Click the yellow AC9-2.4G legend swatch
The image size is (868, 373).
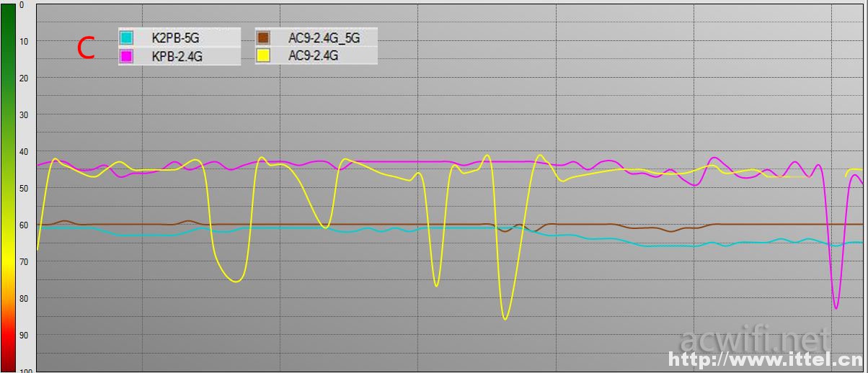[x=263, y=55]
